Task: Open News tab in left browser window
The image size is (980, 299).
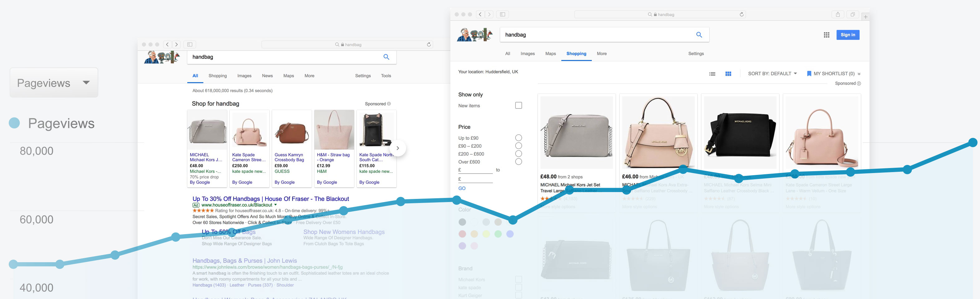Action: [x=267, y=76]
